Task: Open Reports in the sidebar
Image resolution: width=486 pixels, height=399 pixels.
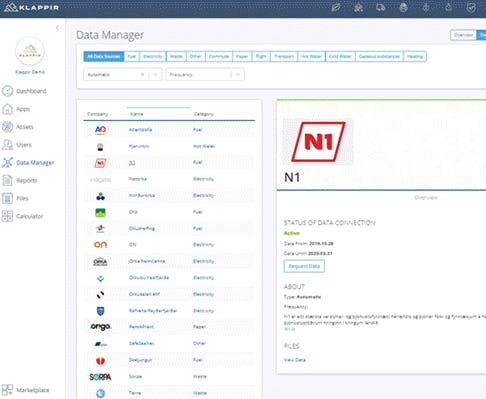Action: 7,180
